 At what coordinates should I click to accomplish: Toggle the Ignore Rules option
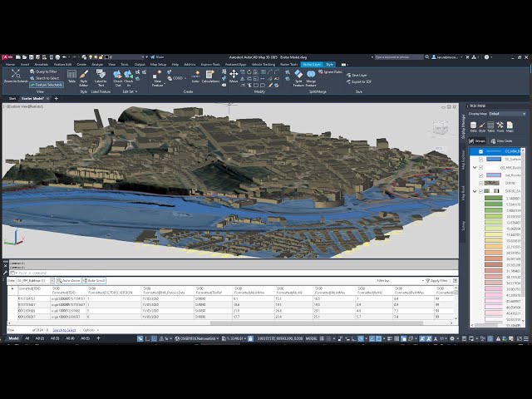(330, 72)
